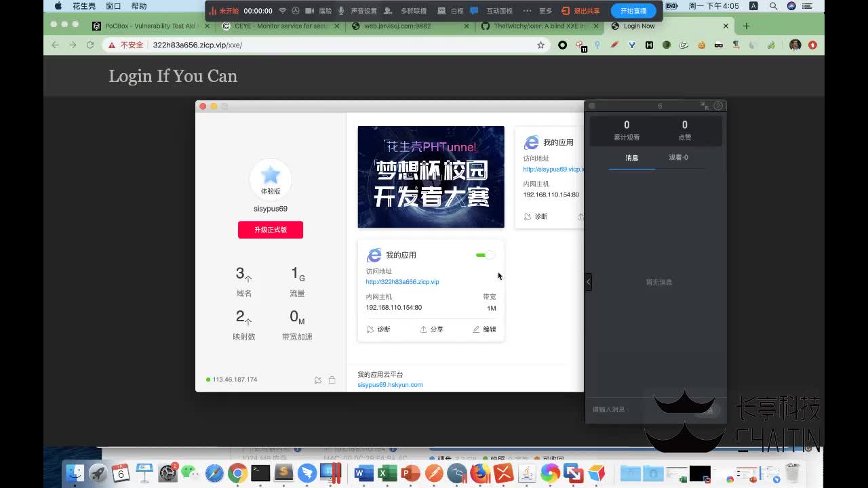This screenshot has width=868, height=488.
Task: Click 分享 on the 322h83a656 app card
Action: 431,329
